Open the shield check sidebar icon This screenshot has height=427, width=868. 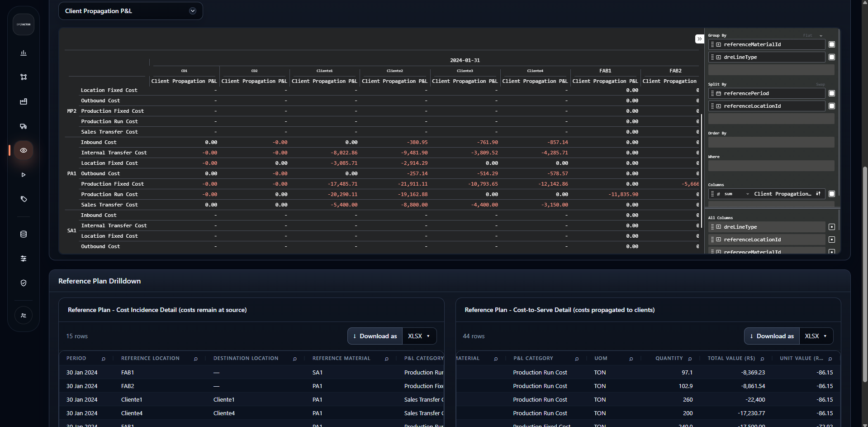[x=24, y=283]
